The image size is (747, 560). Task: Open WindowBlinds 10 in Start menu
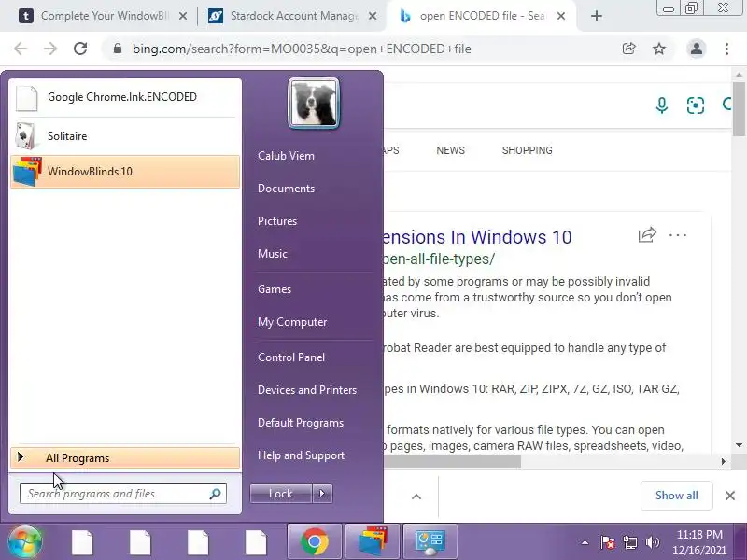[x=125, y=172]
